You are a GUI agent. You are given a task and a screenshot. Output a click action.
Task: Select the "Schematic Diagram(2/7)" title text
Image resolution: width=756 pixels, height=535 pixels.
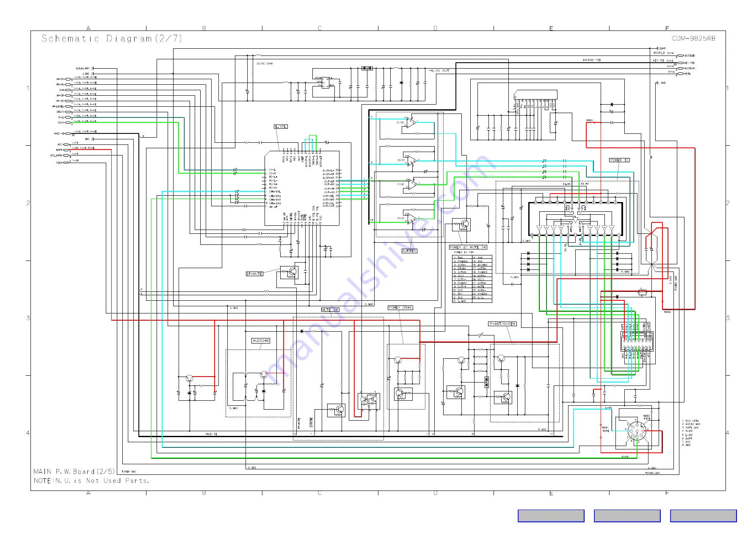tap(112, 39)
